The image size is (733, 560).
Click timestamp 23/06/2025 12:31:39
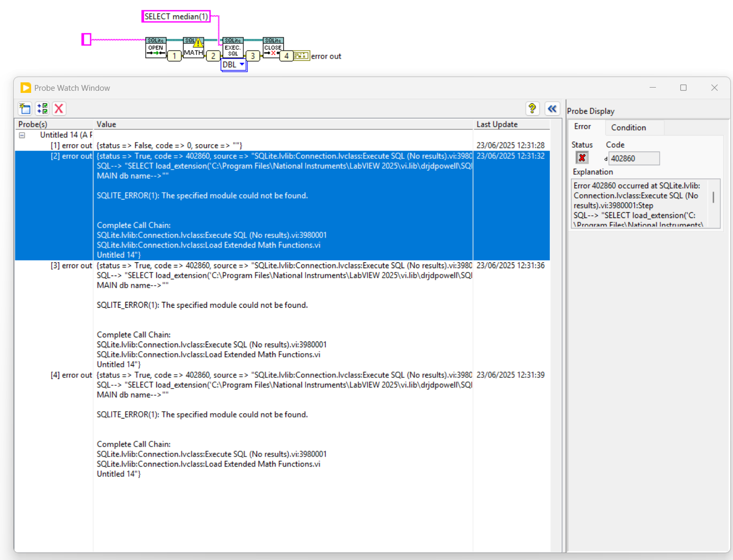pyautogui.click(x=510, y=375)
